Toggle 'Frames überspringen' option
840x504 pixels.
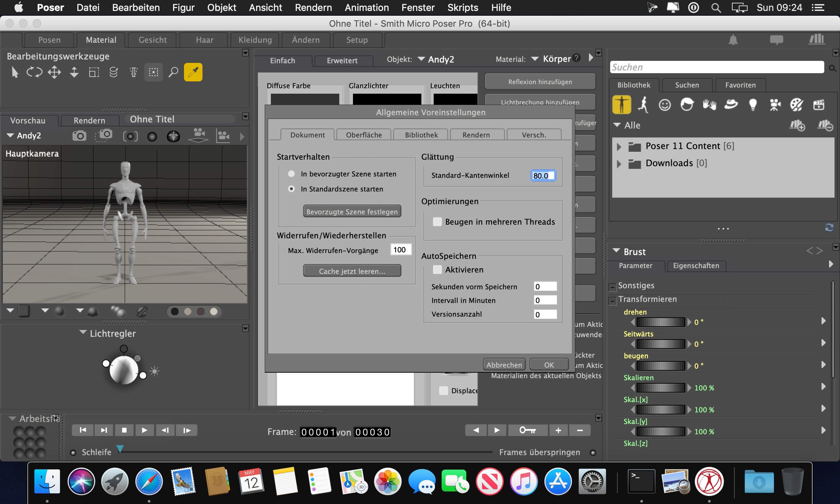click(x=593, y=452)
